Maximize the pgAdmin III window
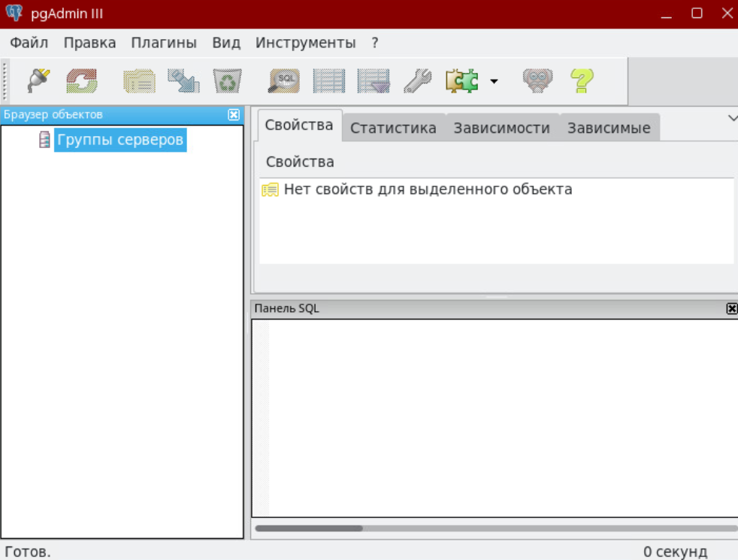 pyautogui.click(x=697, y=14)
